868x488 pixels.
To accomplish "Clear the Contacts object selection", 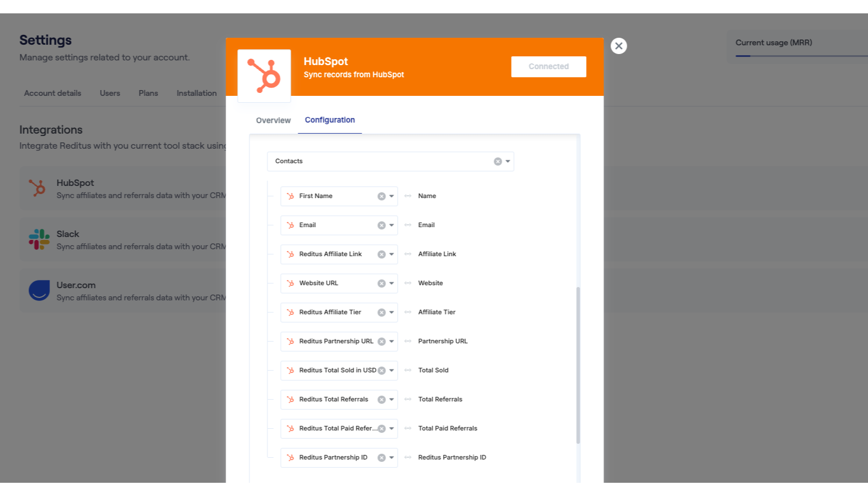I will coord(498,162).
